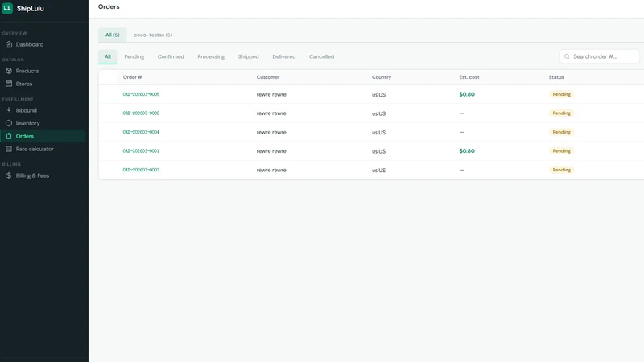Image resolution: width=644 pixels, height=362 pixels.
Task: Click country us US in order 0004 row
Action: coord(378,133)
